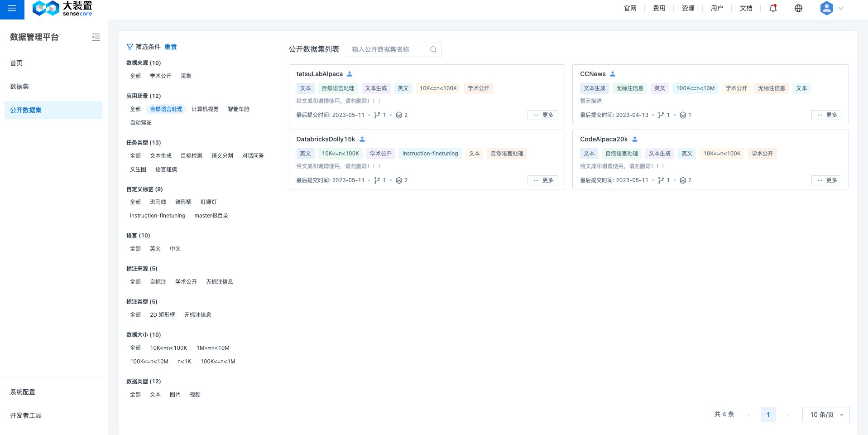Open the notification bell
Image resolution: width=868 pixels, height=435 pixels.
click(x=773, y=8)
